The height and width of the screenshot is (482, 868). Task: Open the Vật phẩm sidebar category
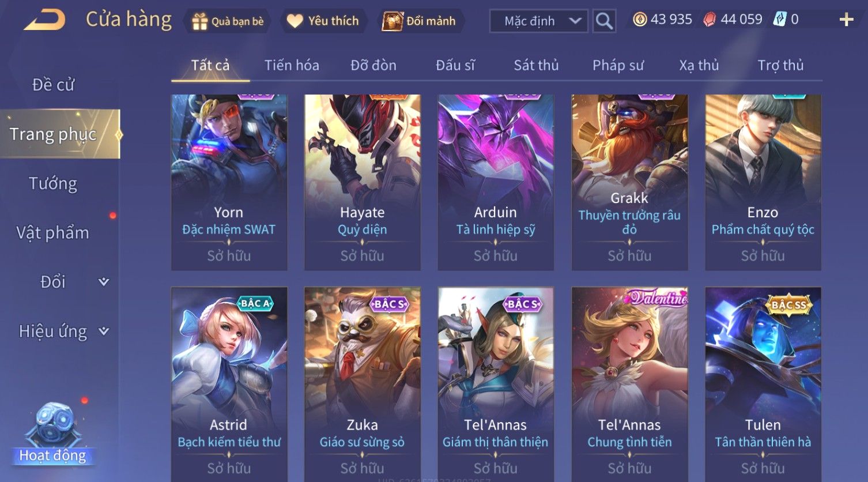(53, 233)
